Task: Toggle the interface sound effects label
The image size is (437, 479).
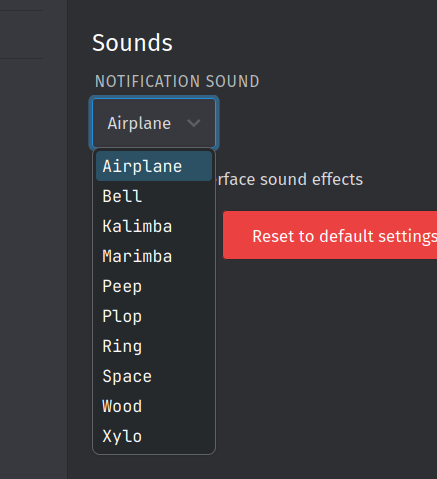Action: click(289, 179)
